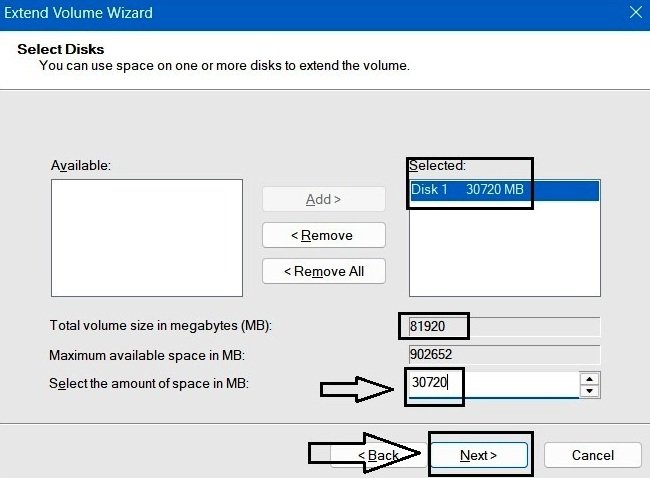Click the 'You can use space on one or more disks' description
This screenshot has height=478, width=650.
pyautogui.click(x=224, y=66)
